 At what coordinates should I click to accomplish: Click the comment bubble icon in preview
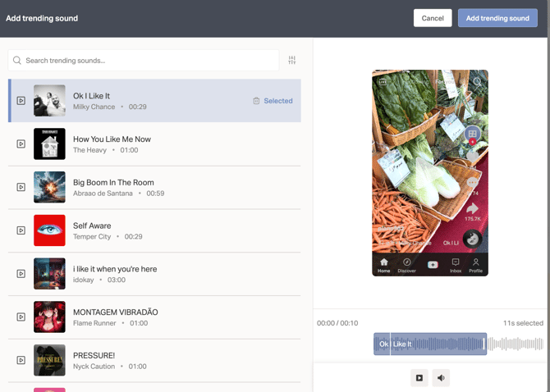[473, 183]
